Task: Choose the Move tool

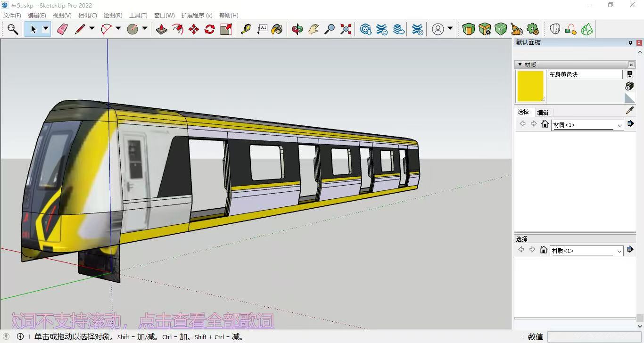Action: click(193, 29)
